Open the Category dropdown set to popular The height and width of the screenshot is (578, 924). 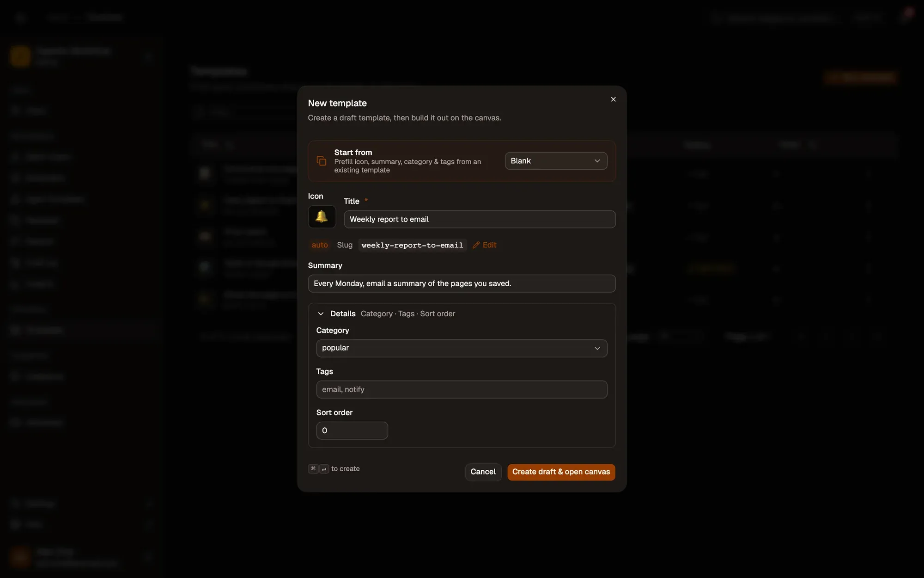(462, 348)
